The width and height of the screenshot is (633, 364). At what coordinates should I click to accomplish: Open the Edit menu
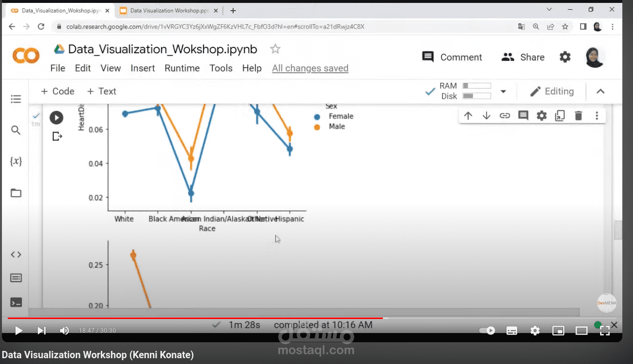(x=83, y=68)
